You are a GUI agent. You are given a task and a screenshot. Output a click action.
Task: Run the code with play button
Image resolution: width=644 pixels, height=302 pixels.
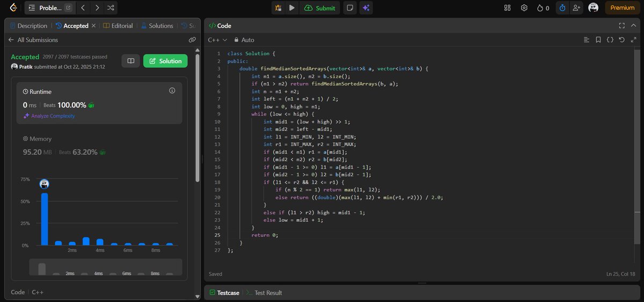tap(291, 8)
